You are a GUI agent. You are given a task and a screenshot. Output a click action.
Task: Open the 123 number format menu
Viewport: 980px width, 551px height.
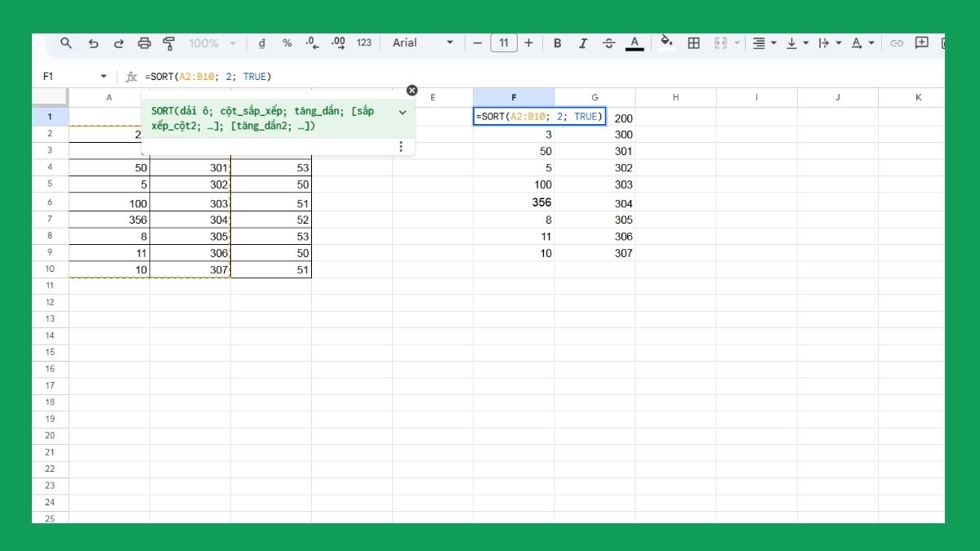point(364,42)
